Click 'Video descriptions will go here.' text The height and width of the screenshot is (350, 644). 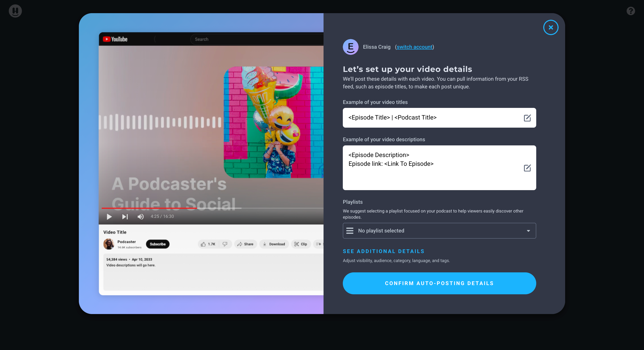(131, 265)
